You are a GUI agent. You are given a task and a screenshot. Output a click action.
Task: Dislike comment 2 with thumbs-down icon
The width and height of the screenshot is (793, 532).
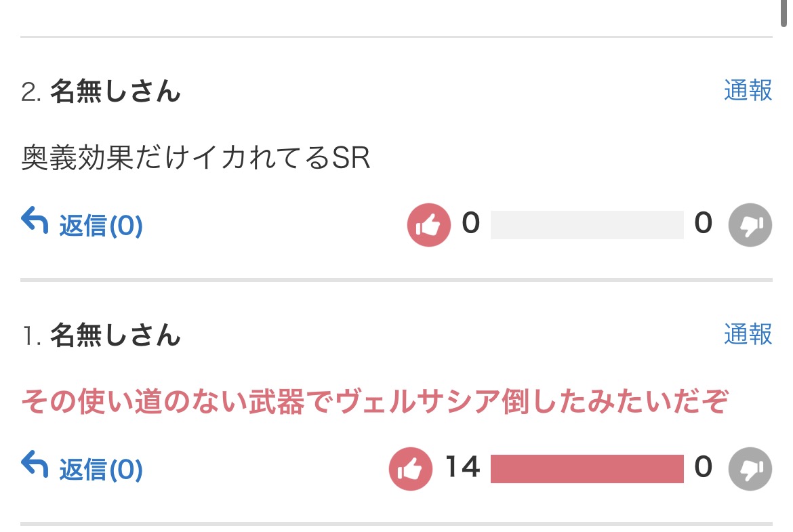(x=750, y=225)
